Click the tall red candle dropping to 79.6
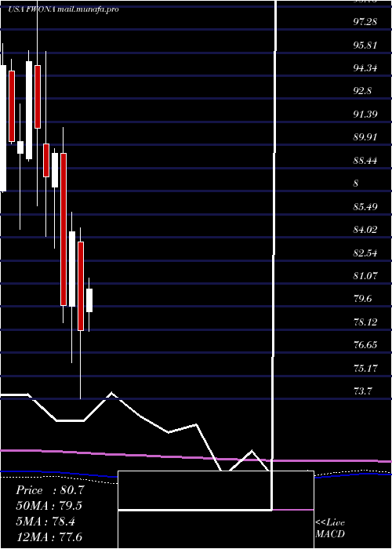 point(64,229)
